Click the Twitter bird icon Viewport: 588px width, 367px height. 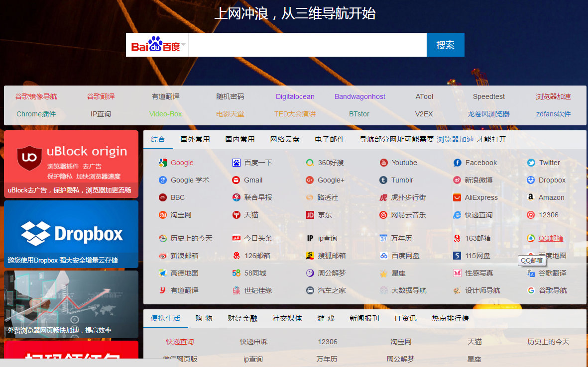click(531, 163)
